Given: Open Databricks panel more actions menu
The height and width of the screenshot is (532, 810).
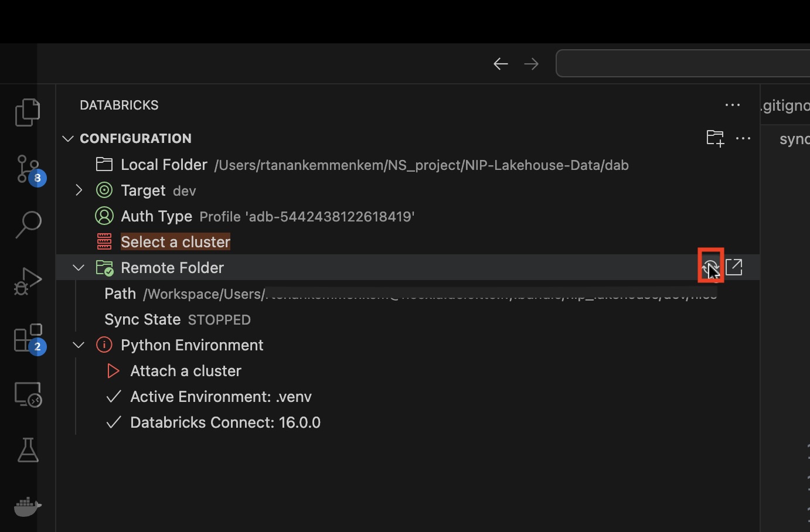Looking at the screenshot, I should pos(733,105).
